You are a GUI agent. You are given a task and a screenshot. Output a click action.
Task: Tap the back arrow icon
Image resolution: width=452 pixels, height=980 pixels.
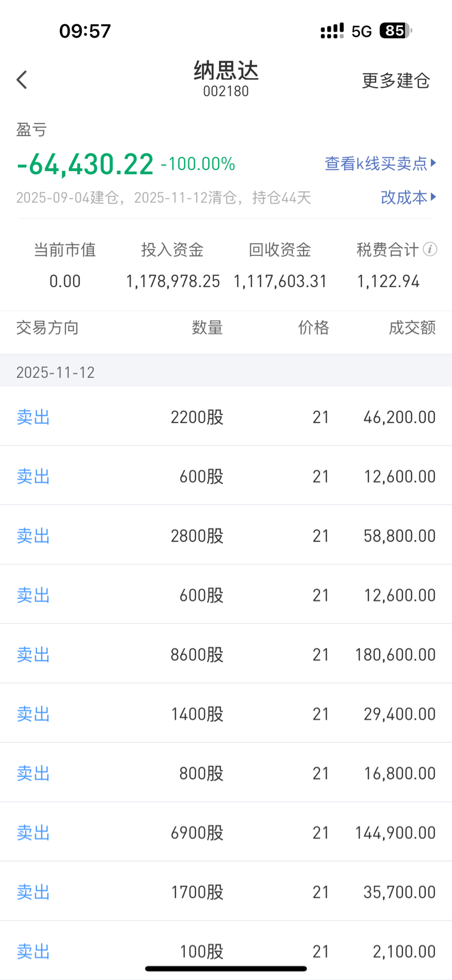(x=22, y=80)
